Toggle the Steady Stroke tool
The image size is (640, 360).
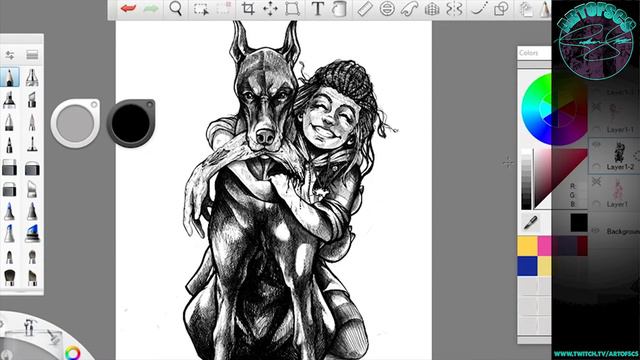(479, 9)
